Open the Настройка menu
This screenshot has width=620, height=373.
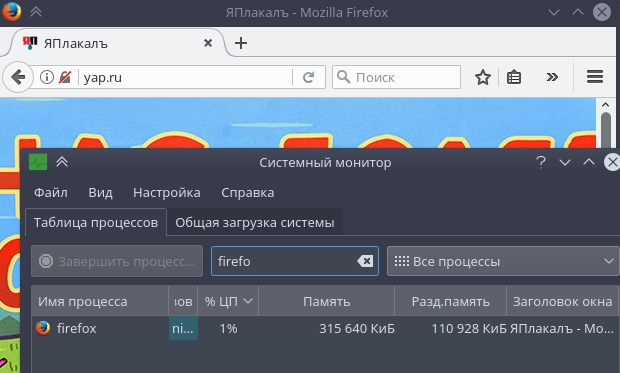pos(166,193)
